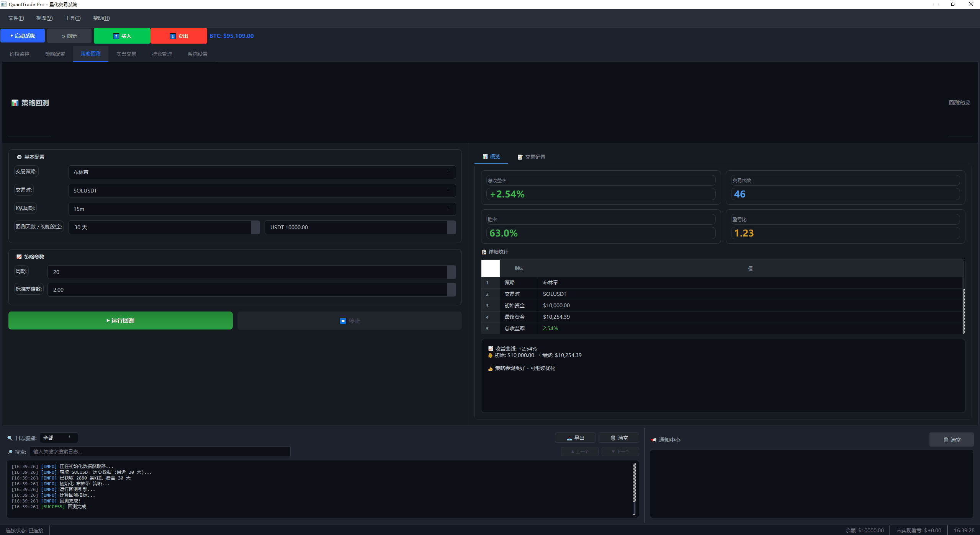Click the green 买入 buy button
980x535 pixels.
coord(122,36)
